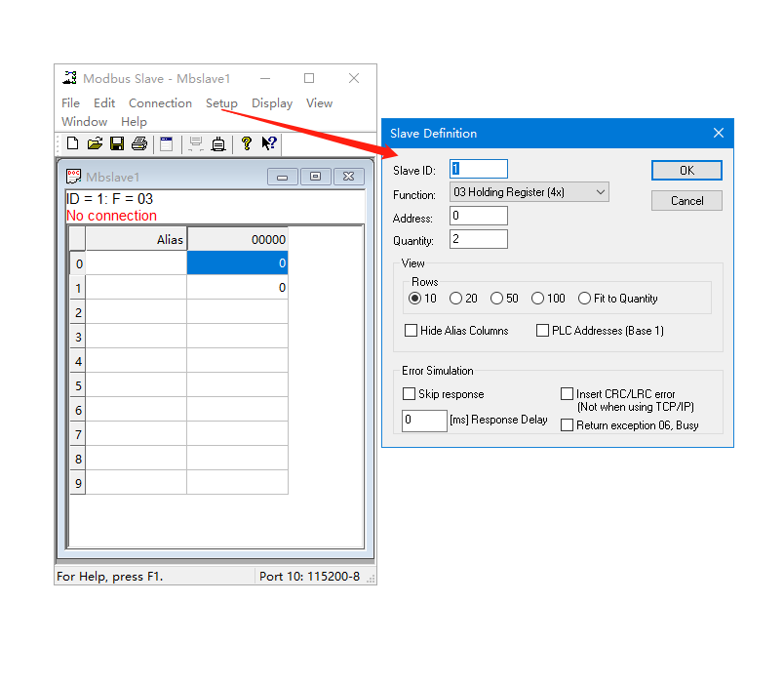784x684 pixels.
Task: Open the File menu
Action: click(70, 103)
